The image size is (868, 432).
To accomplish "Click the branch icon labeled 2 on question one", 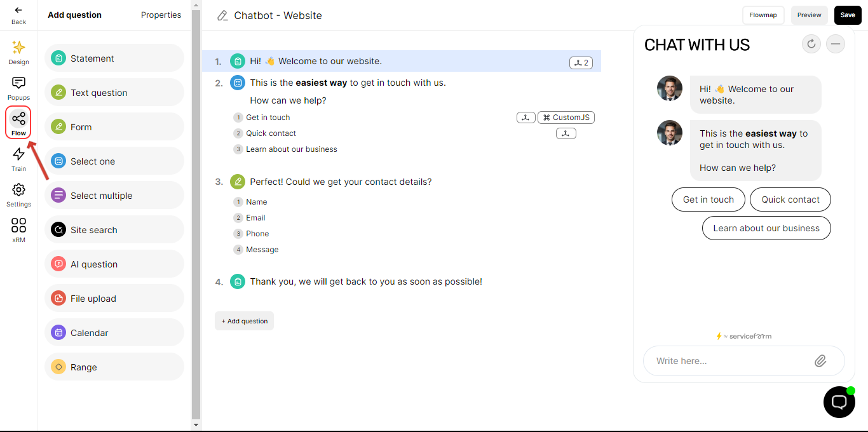I will pyautogui.click(x=581, y=62).
